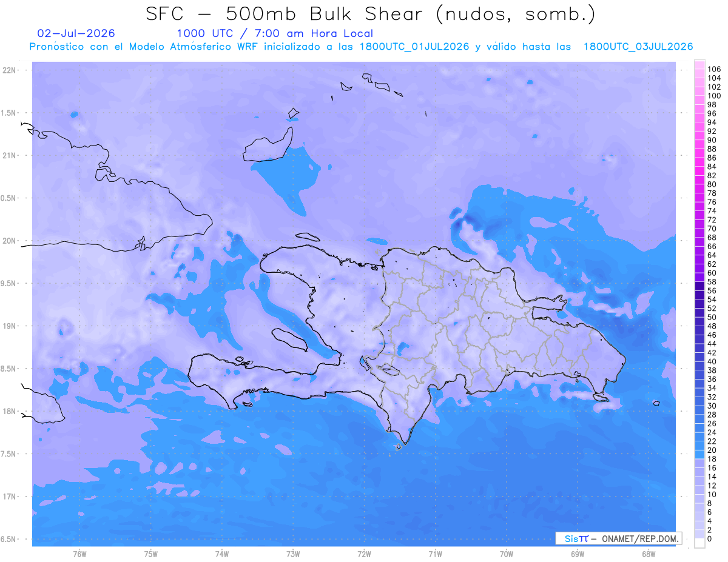Click the '75W' longitude label
728x562 pixels.
(150, 554)
